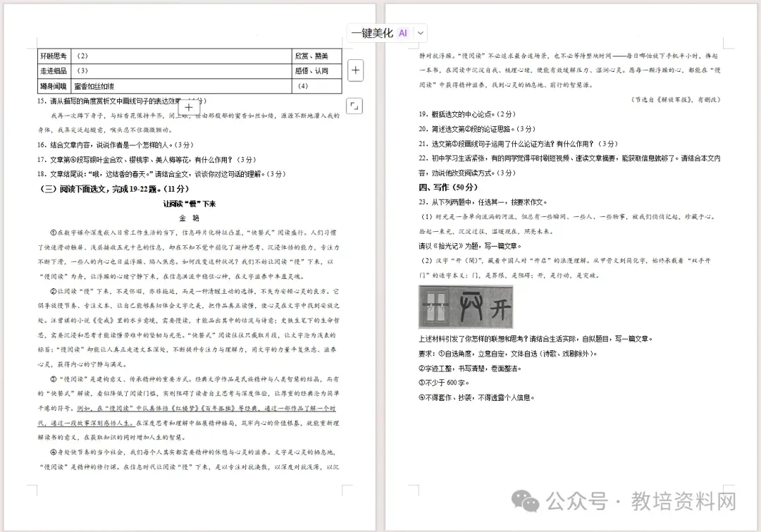
Task: Click paragraph start '④身处快节奏的当今社会'
Action: tap(194, 452)
